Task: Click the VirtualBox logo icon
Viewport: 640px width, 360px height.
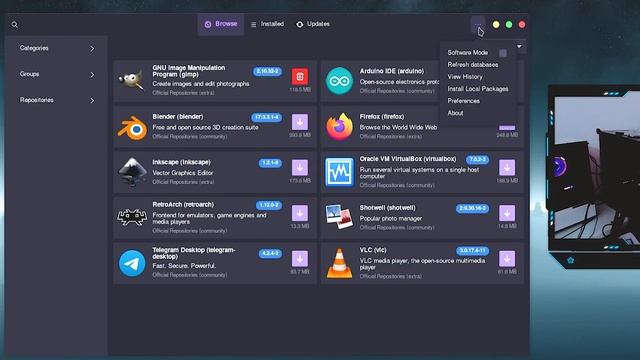Action: (340, 172)
